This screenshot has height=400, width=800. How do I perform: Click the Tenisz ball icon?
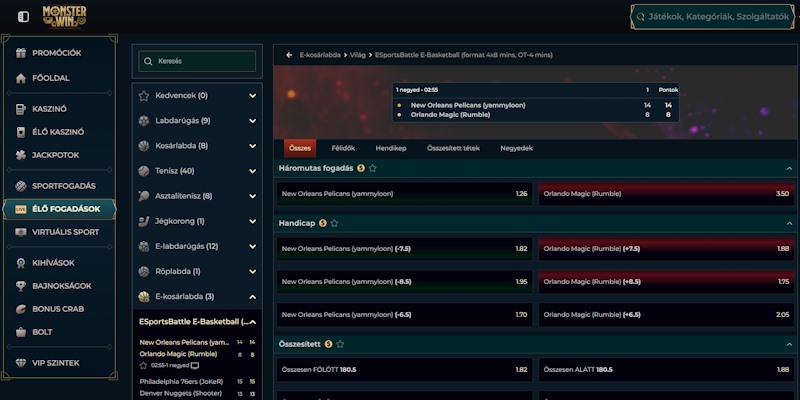pos(144,171)
